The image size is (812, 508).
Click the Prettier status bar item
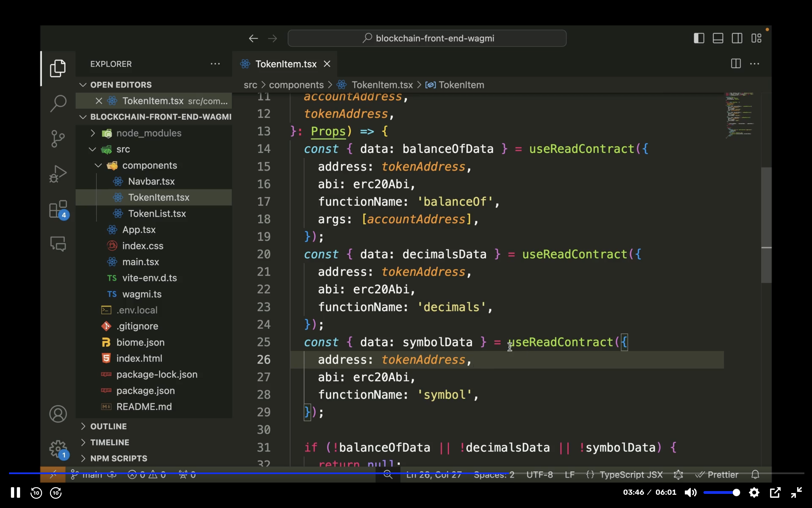[x=717, y=474]
